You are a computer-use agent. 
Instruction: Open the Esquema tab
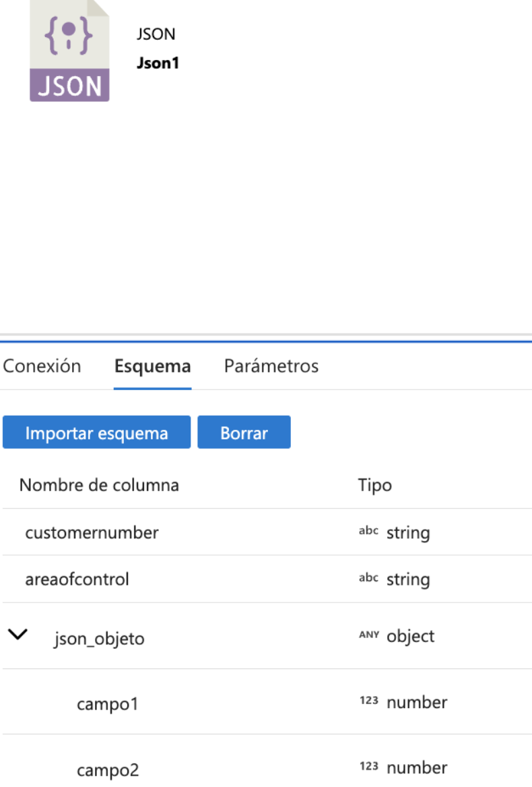pyautogui.click(x=153, y=367)
